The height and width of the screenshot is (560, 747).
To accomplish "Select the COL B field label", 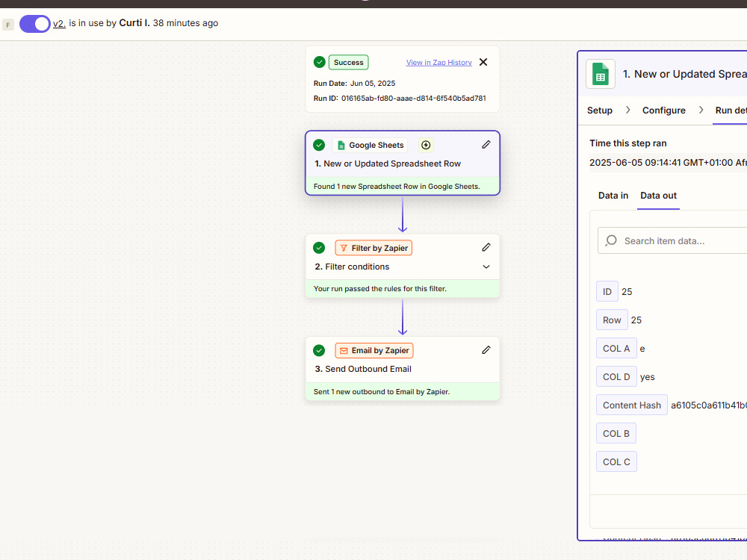I will tap(616, 433).
